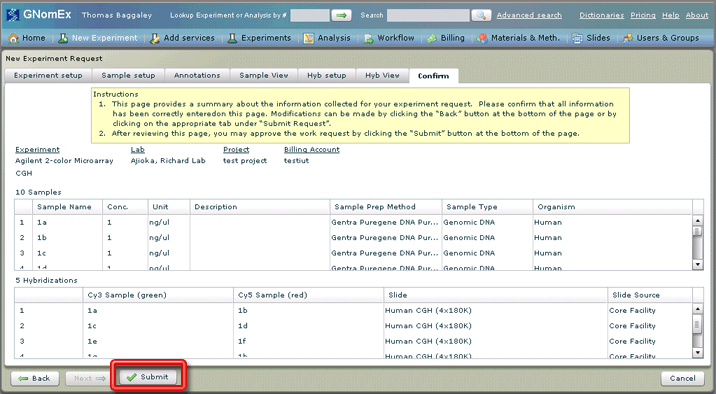Click the New Experiment flask icon
The width and height of the screenshot is (716, 394).
[63, 38]
